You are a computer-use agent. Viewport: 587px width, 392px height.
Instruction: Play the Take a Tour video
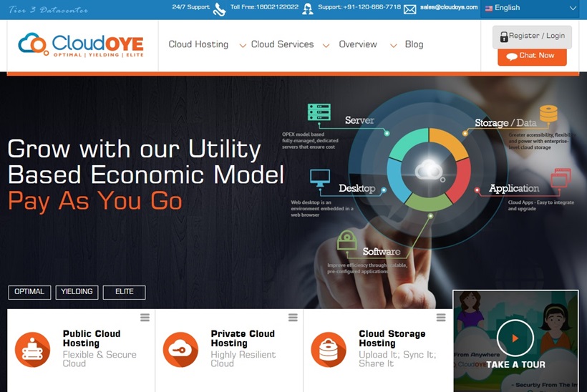(515, 338)
